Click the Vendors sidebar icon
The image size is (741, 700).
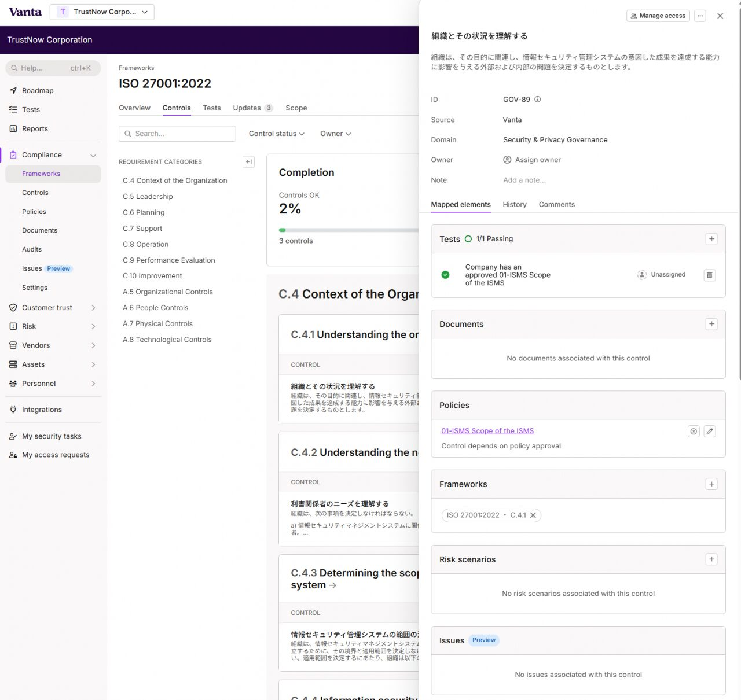point(13,345)
